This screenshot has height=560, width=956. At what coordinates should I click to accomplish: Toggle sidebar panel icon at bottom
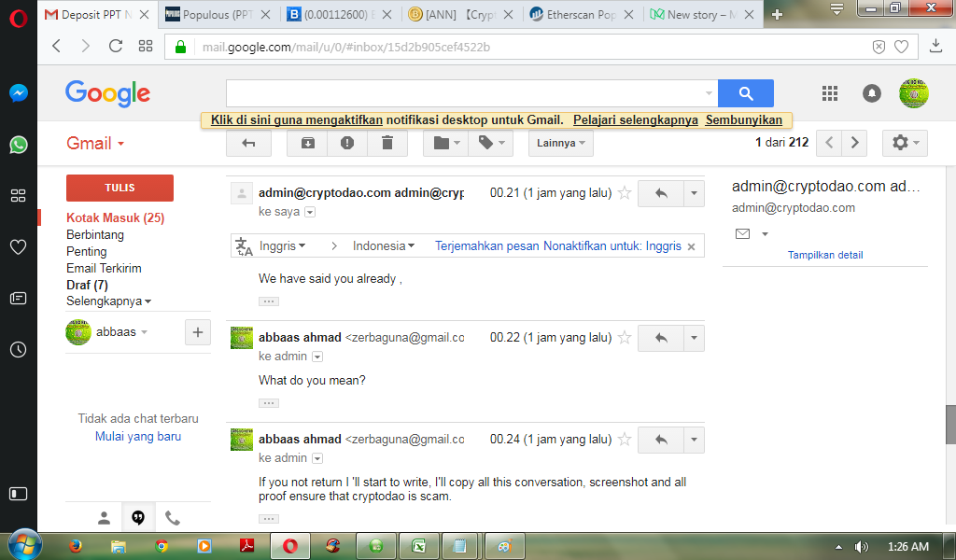point(19,494)
